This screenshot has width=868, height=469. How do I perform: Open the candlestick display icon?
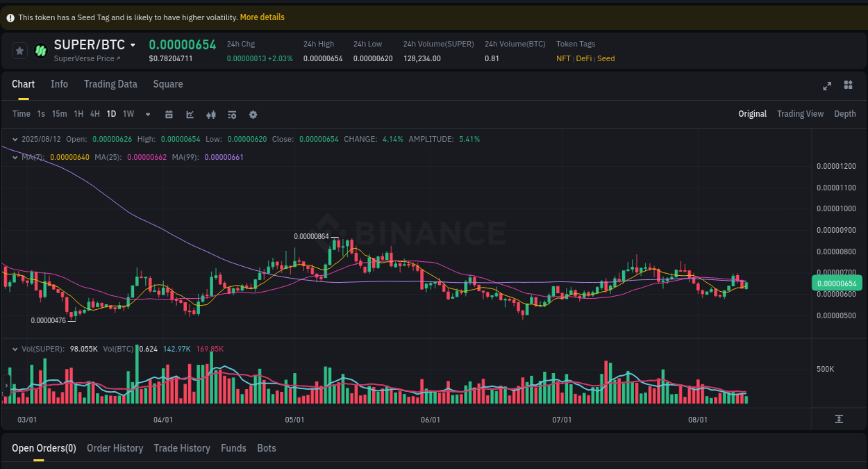point(211,114)
